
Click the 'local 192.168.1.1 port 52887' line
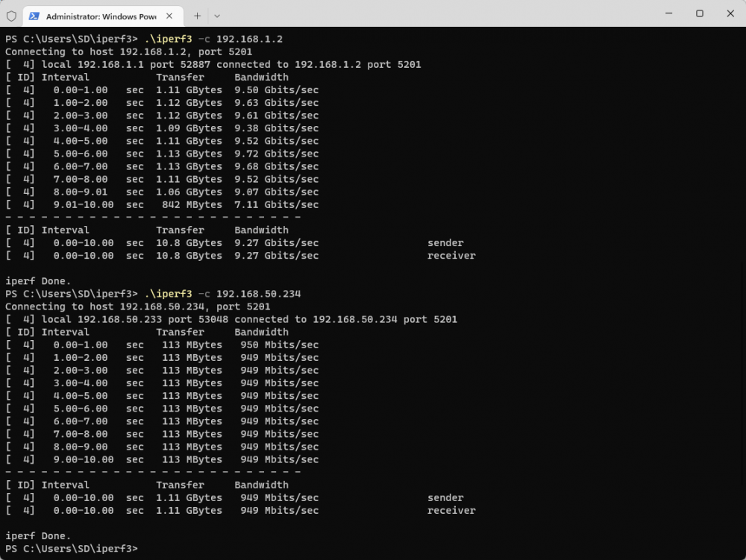click(x=213, y=65)
